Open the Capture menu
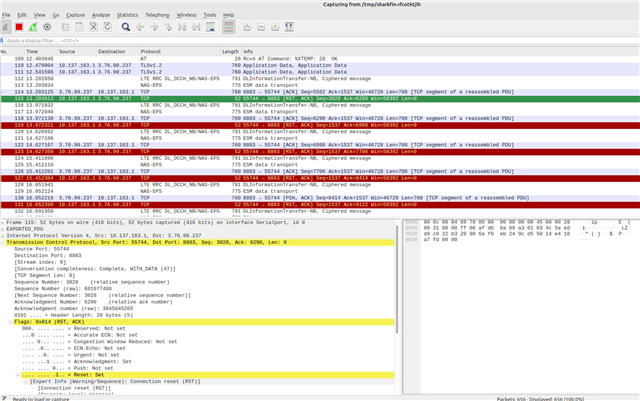The image size is (640, 401). [76, 15]
